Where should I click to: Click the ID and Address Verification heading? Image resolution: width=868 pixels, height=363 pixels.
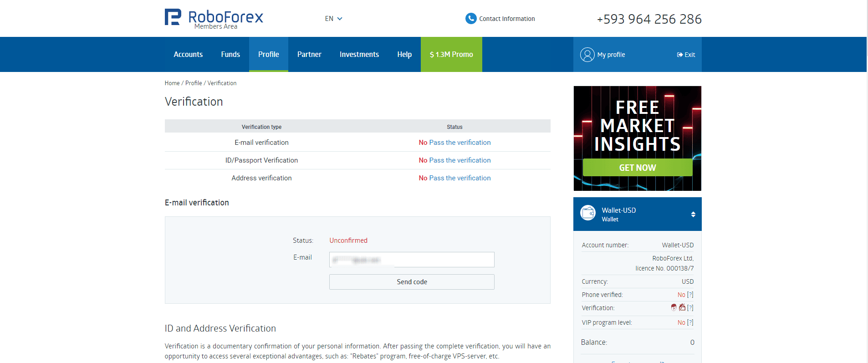click(x=220, y=328)
